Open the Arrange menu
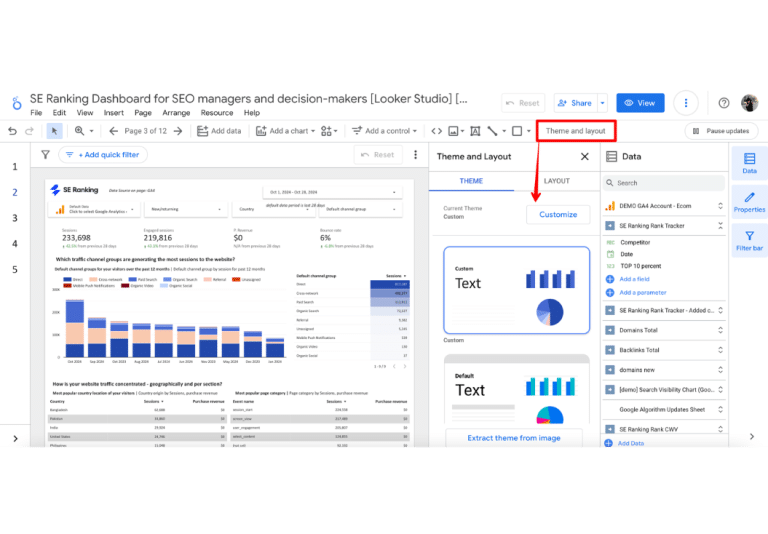This screenshot has width=768, height=534. click(x=176, y=113)
